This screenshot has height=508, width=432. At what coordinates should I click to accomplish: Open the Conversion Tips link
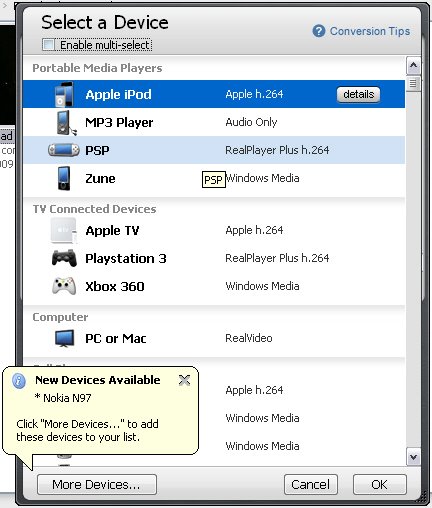pos(370,31)
